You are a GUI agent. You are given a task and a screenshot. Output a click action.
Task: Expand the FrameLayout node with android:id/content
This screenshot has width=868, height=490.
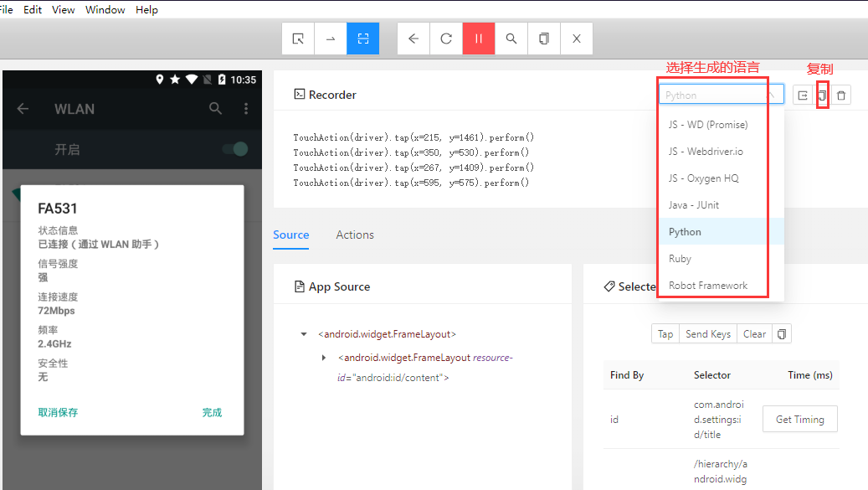click(x=325, y=356)
